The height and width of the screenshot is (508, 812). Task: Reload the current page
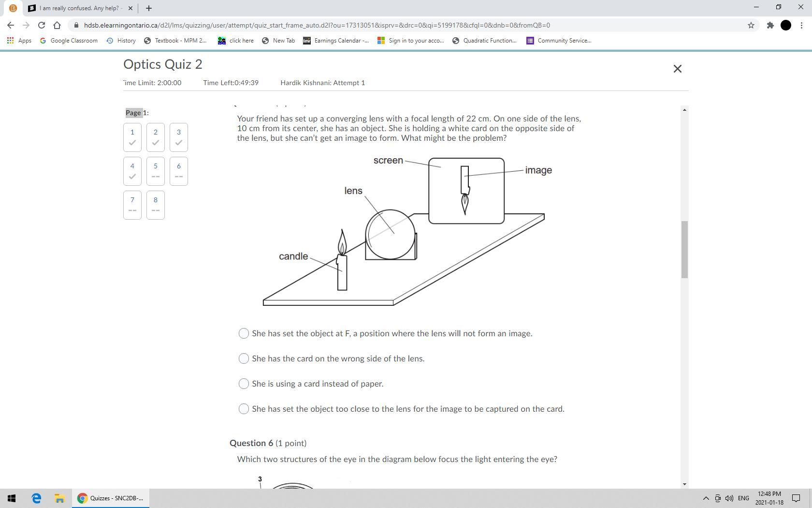42,25
